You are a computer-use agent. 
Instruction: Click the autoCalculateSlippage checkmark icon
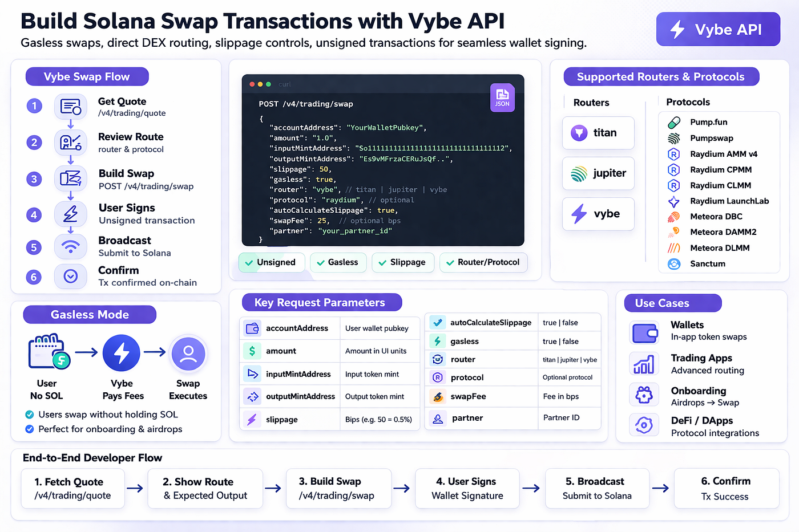438,323
